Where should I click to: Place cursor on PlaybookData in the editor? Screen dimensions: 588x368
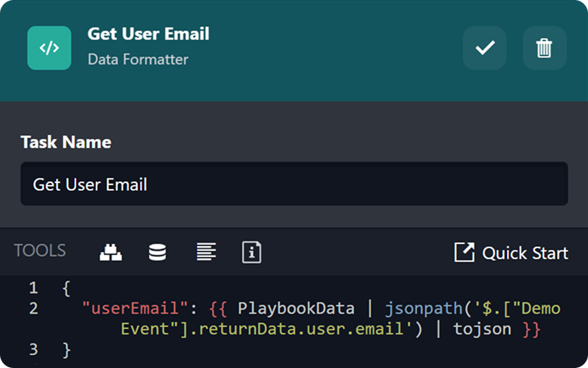tap(296, 308)
